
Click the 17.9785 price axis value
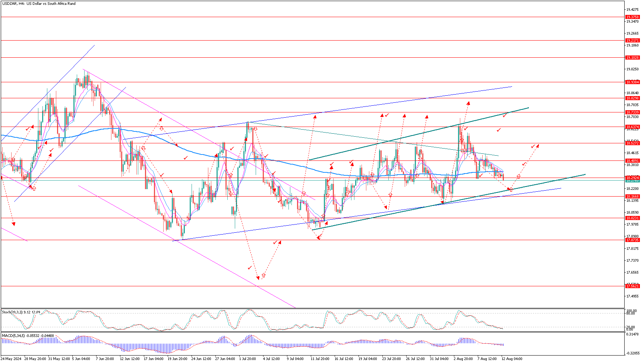[x=632, y=225]
